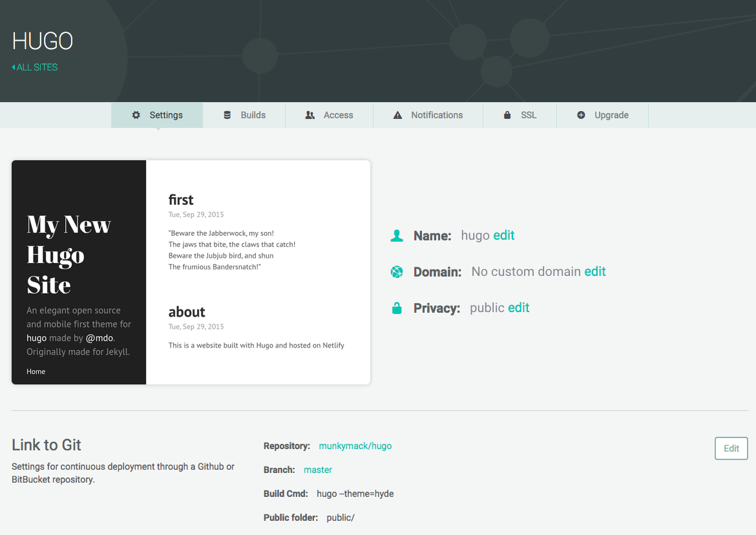
Task: Return to ALL SITES
Action: 35,67
